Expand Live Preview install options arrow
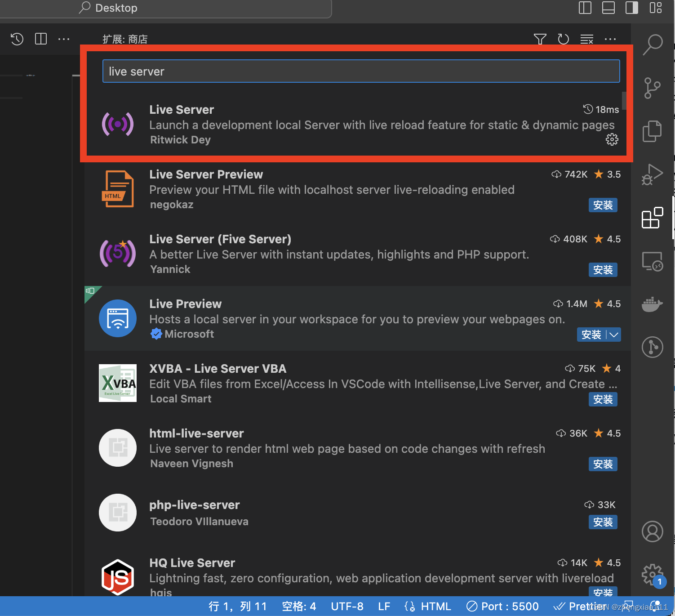Viewport: 675px width, 616px height. pyautogui.click(x=614, y=335)
